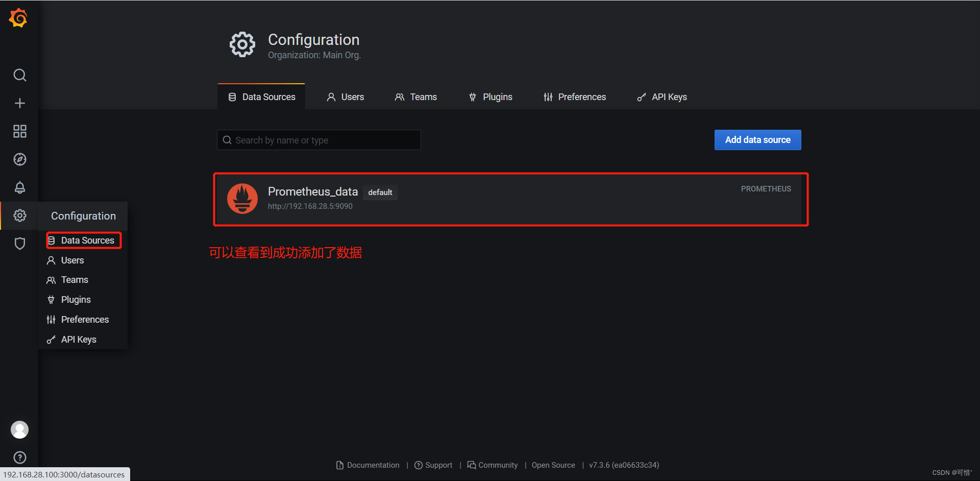This screenshot has height=481, width=980.
Task: Open the Server Admin shield icon
Action: pyautogui.click(x=19, y=244)
